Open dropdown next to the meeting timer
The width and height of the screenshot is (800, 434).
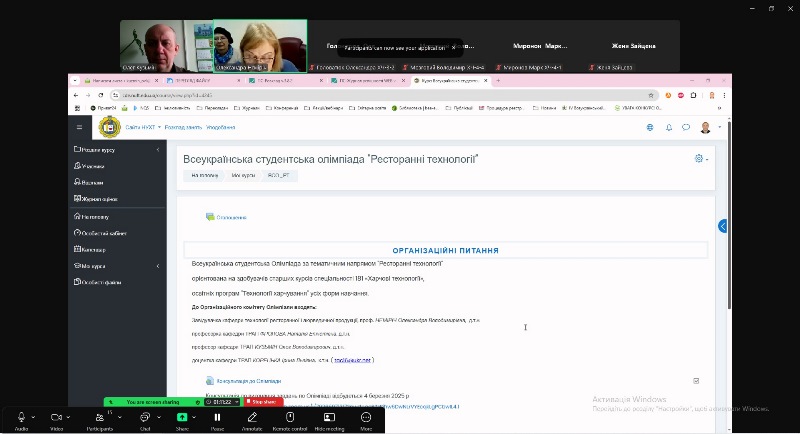click(x=237, y=402)
